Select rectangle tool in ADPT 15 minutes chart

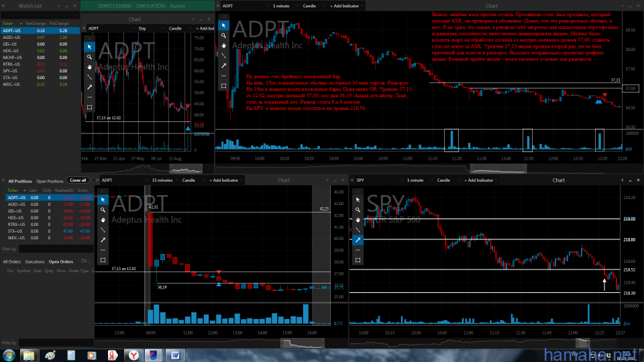coord(103,260)
